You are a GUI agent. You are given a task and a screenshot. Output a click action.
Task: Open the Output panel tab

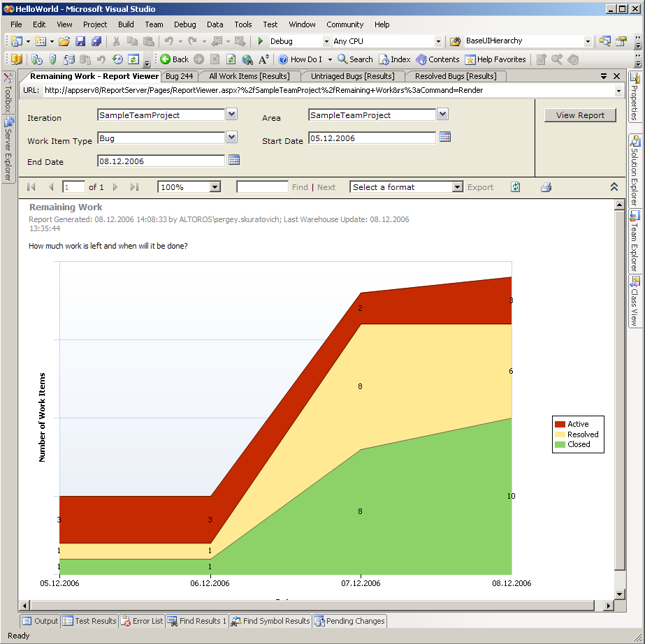40,620
